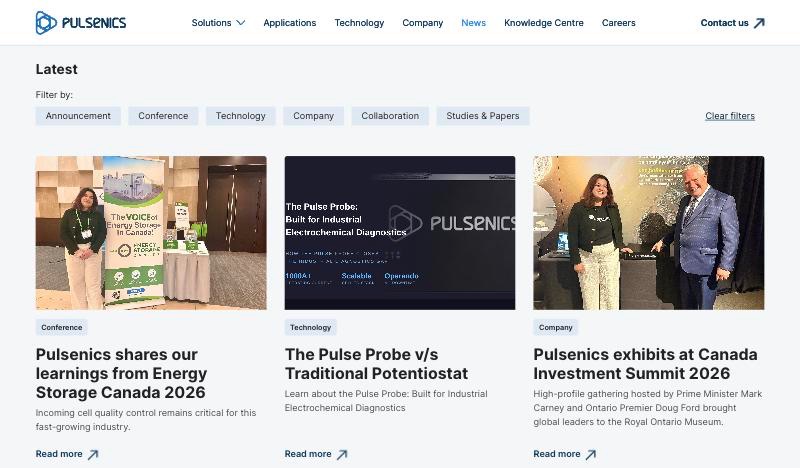Click the 'Filter by:' label

(54, 94)
